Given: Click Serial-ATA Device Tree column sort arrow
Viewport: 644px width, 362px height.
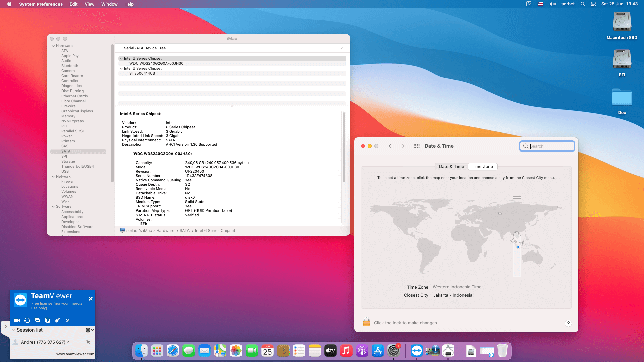Looking at the screenshot, I should pyautogui.click(x=342, y=48).
